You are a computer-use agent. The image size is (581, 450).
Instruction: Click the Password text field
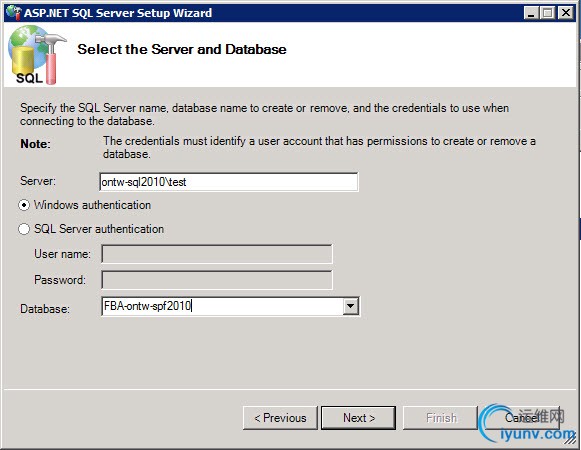click(x=217, y=280)
